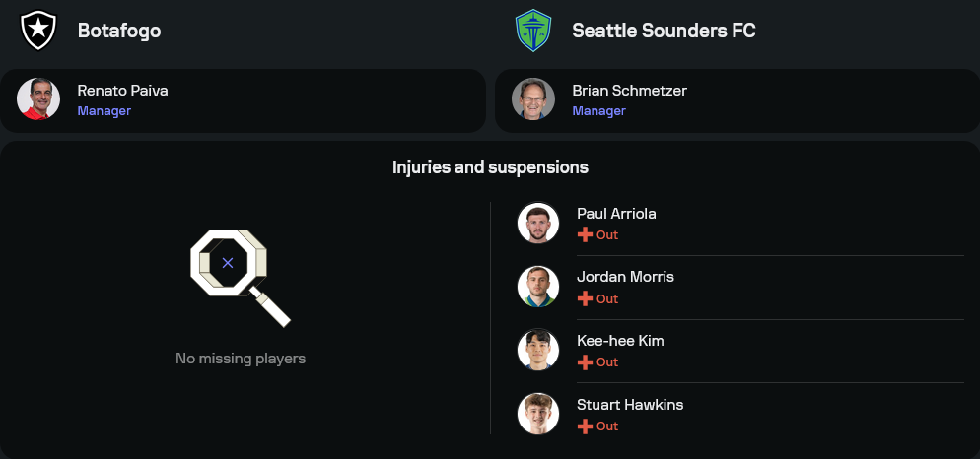980x459 pixels.
Task: Click the Botafogo club crest icon
Action: (38, 31)
